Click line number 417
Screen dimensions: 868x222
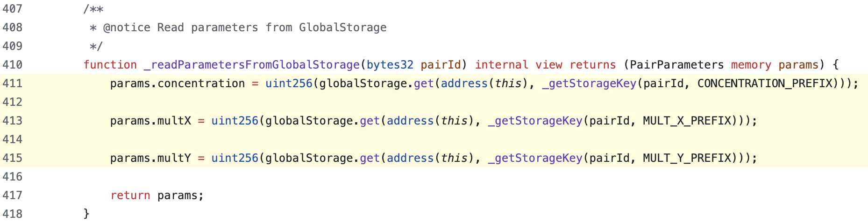pos(12,195)
